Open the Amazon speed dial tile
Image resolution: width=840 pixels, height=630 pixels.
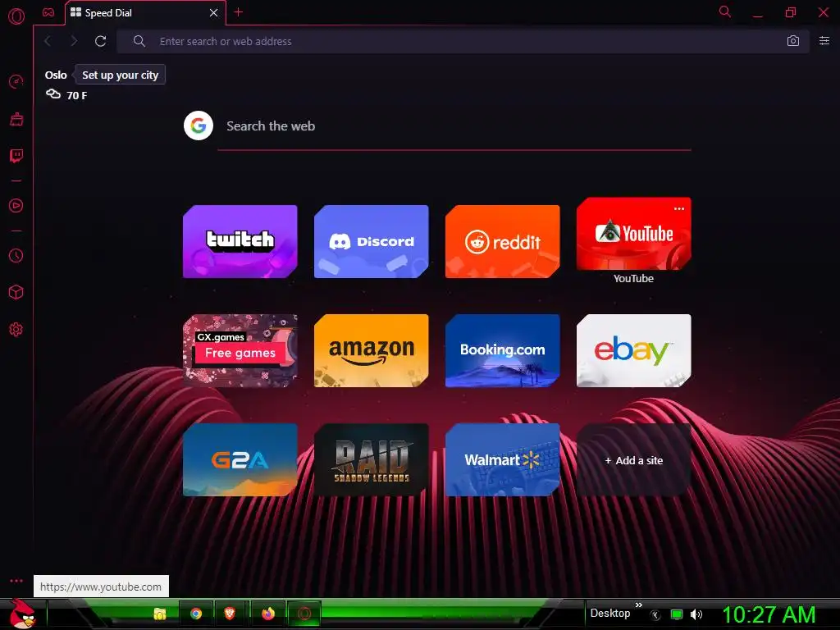point(372,351)
